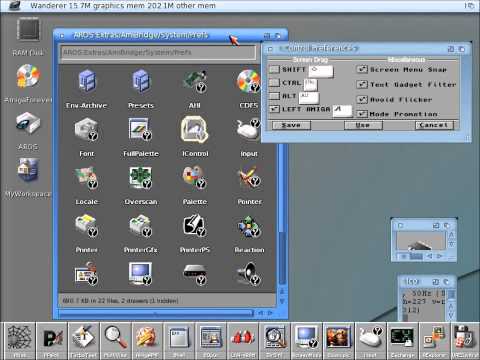Select the PrinterPS prefs icon
Viewport: 480px width, 360px height.
click(x=195, y=226)
